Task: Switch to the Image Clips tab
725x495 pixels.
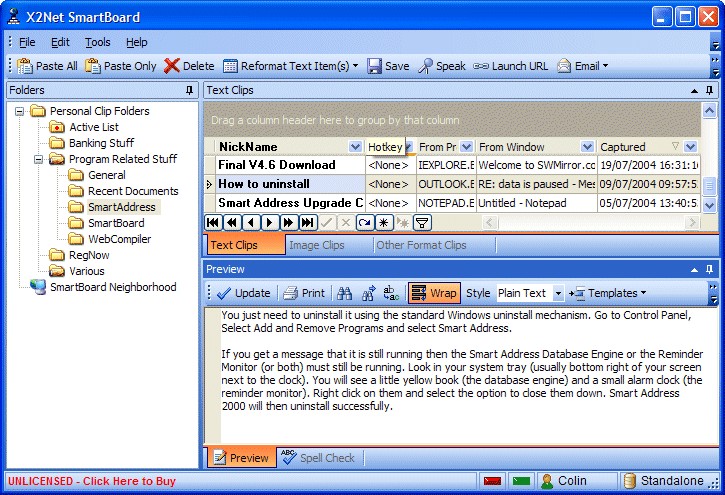Action: pos(316,245)
